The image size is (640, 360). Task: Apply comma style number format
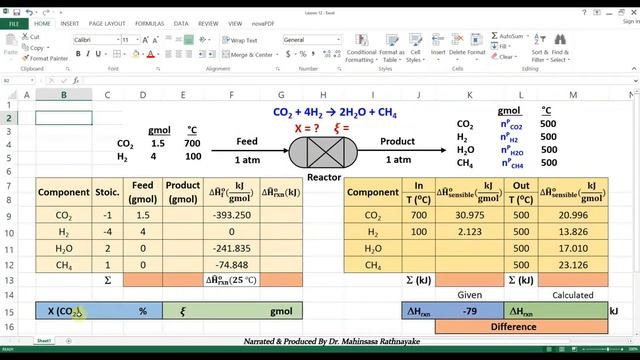pos(313,54)
